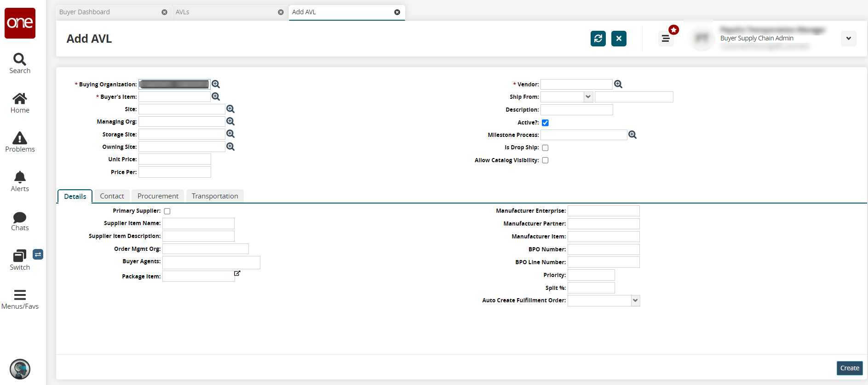Click the Priority input field
The width and height of the screenshot is (868, 385).
click(x=591, y=275)
